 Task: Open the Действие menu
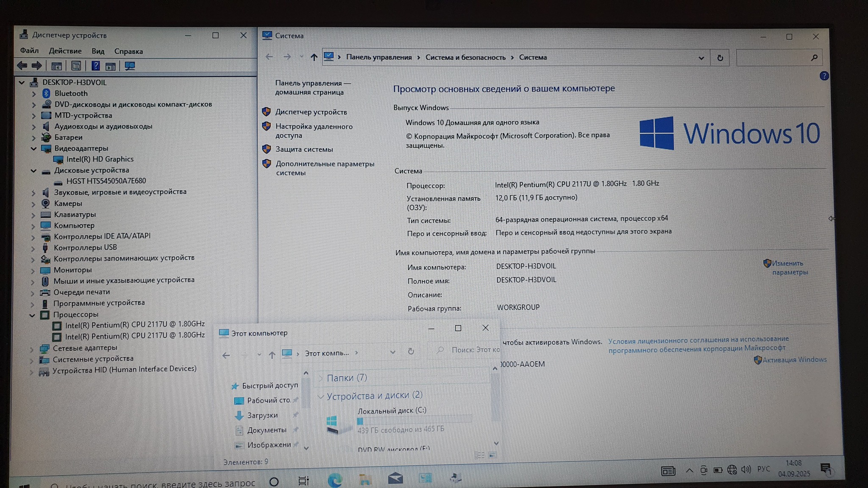tap(65, 51)
